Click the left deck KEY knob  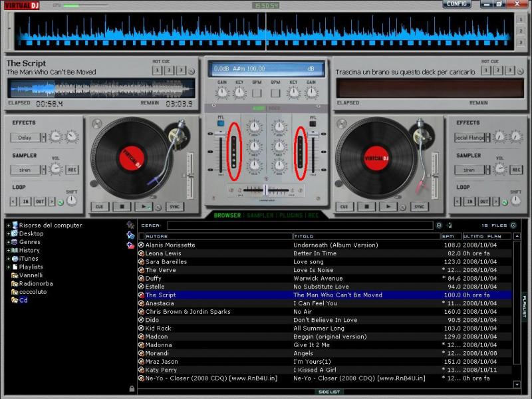[239, 92]
